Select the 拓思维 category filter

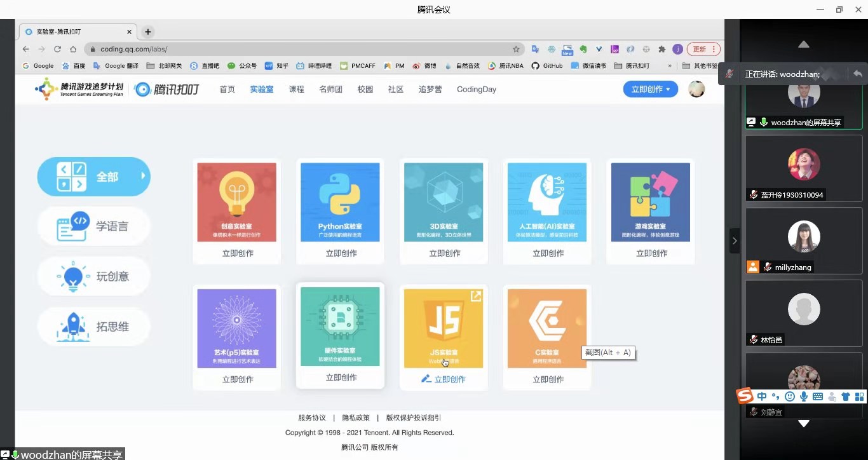(93, 327)
